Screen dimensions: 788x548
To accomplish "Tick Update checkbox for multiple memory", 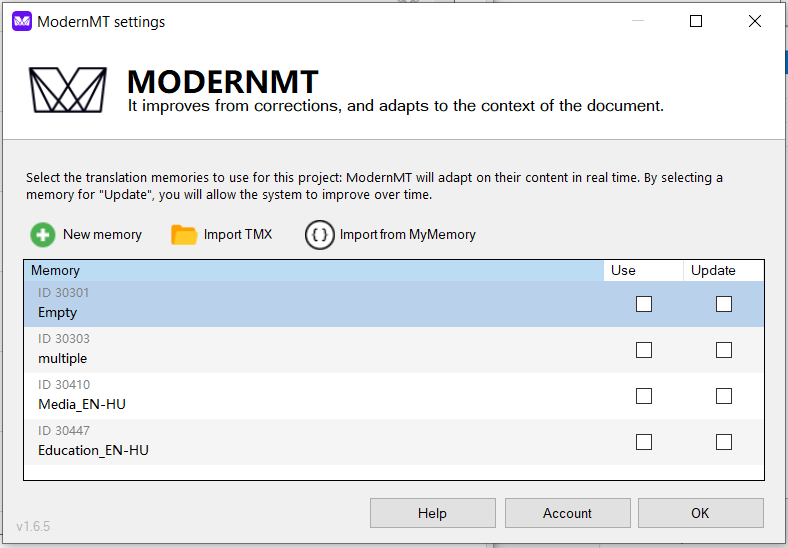I will (x=724, y=350).
